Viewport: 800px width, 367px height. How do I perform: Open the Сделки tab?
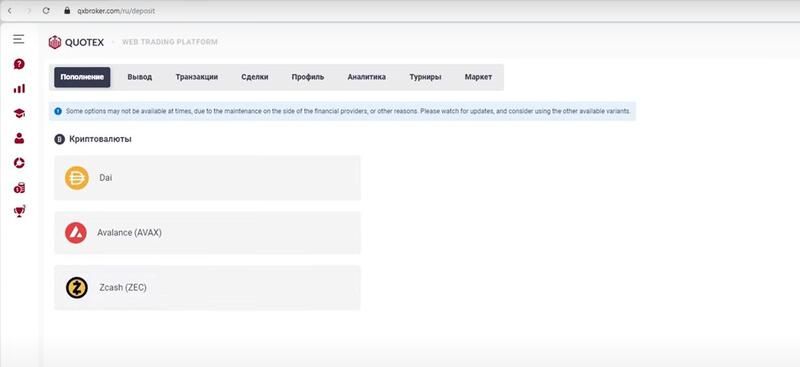(x=255, y=77)
